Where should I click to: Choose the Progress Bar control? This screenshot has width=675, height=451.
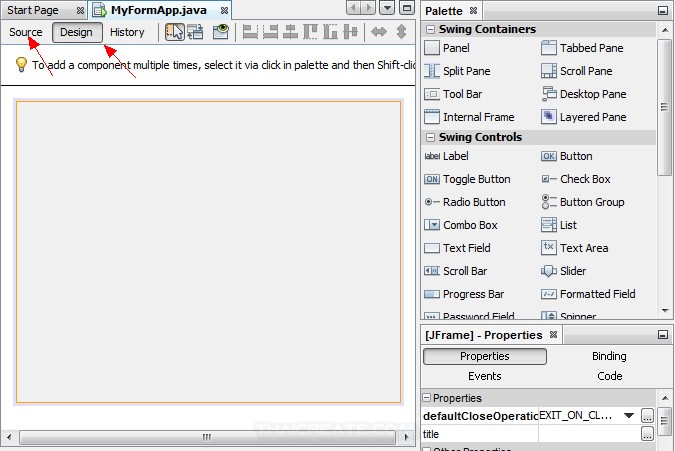click(464, 294)
